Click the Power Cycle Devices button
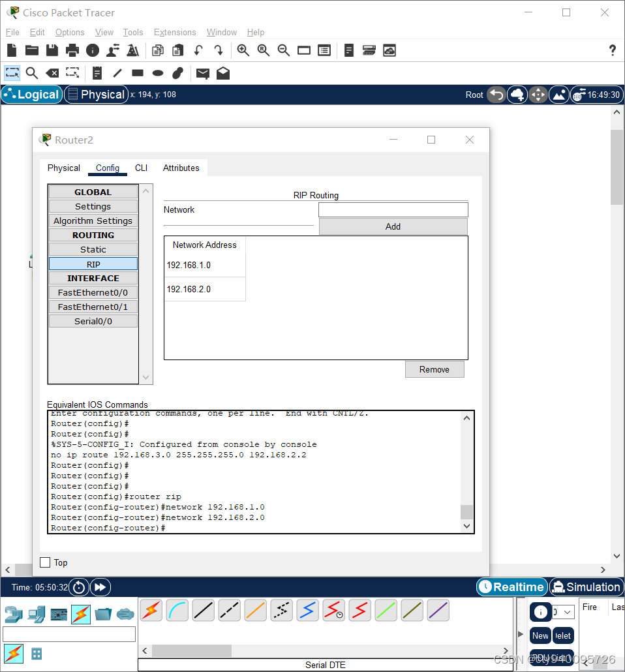The height and width of the screenshot is (672, 625). tap(79, 587)
